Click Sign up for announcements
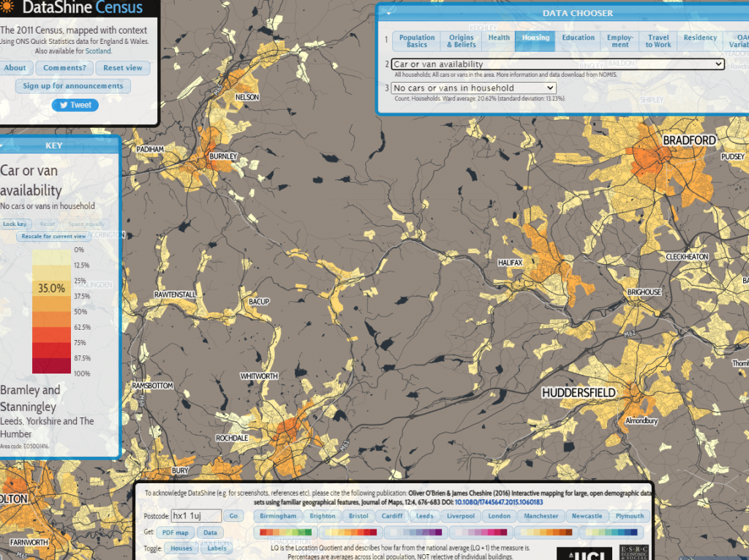Viewport: 749px width, 560px height. [72, 86]
